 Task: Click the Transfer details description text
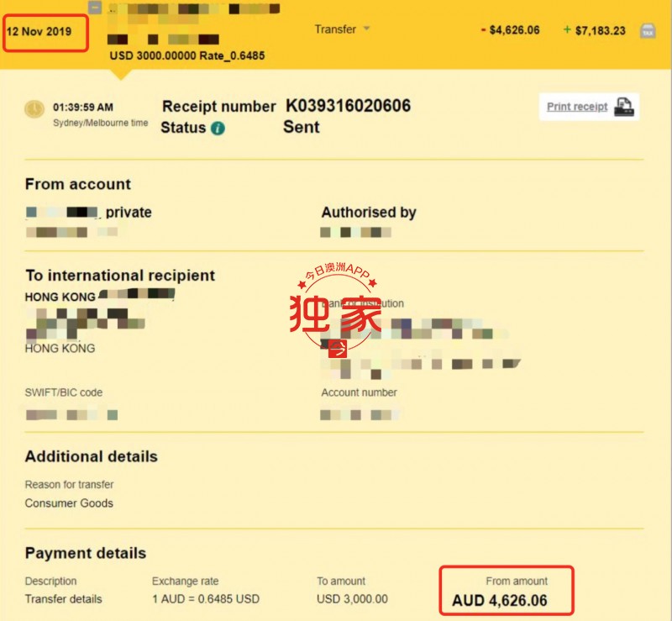(64, 599)
